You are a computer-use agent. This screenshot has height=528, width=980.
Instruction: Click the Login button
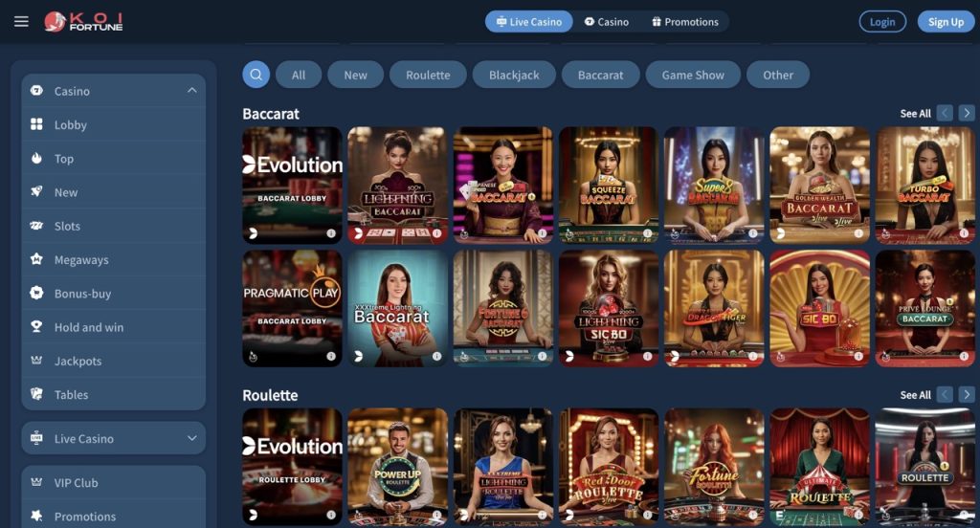(882, 22)
